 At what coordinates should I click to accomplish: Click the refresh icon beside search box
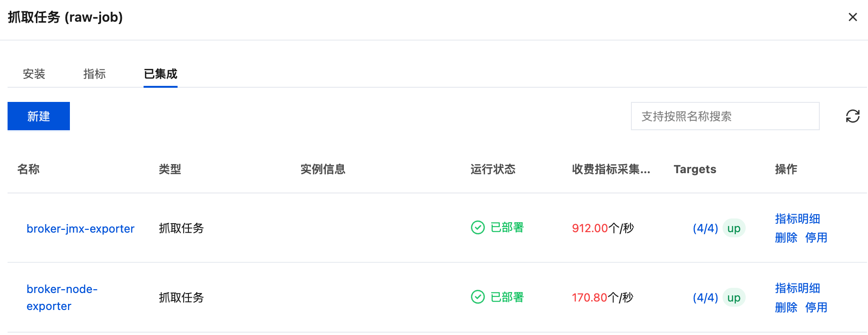tap(852, 116)
